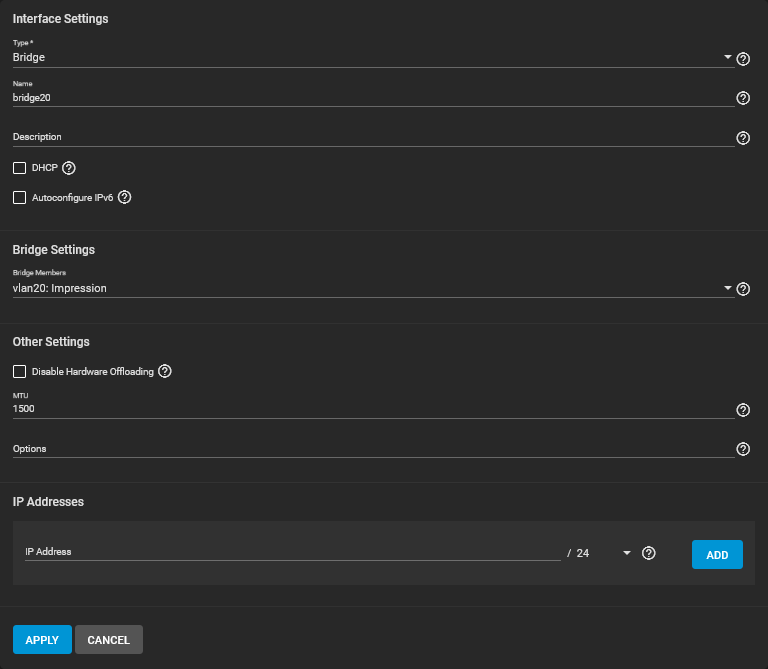Focus the Description input field

[373, 137]
